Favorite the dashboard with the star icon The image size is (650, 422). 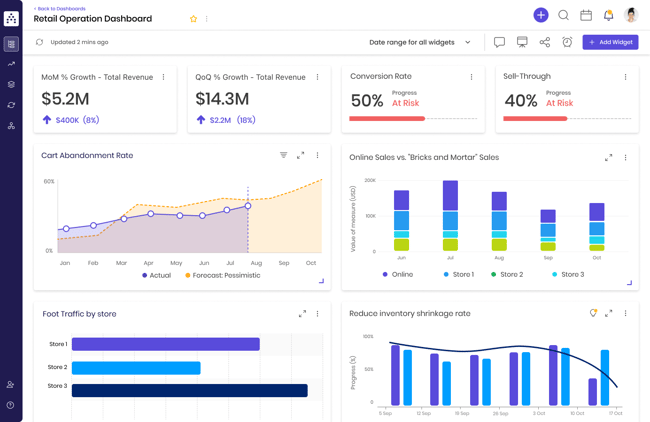pos(194,19)
